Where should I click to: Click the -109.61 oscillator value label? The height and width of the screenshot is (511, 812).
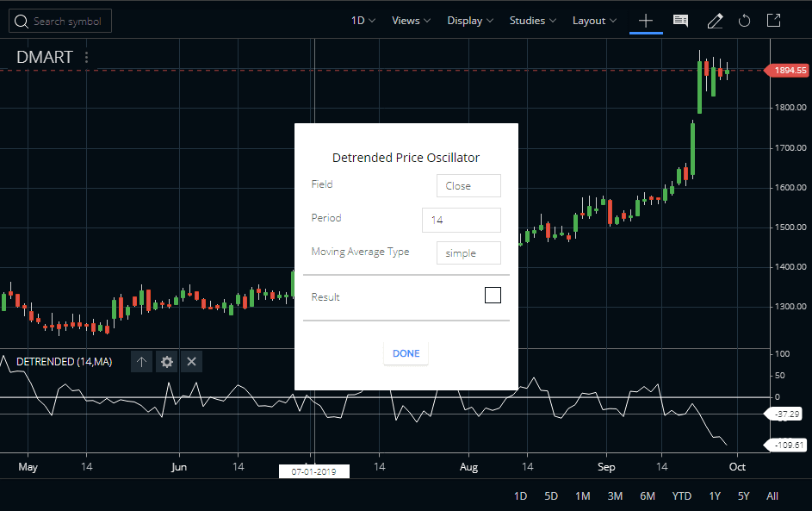click(786, 445)
